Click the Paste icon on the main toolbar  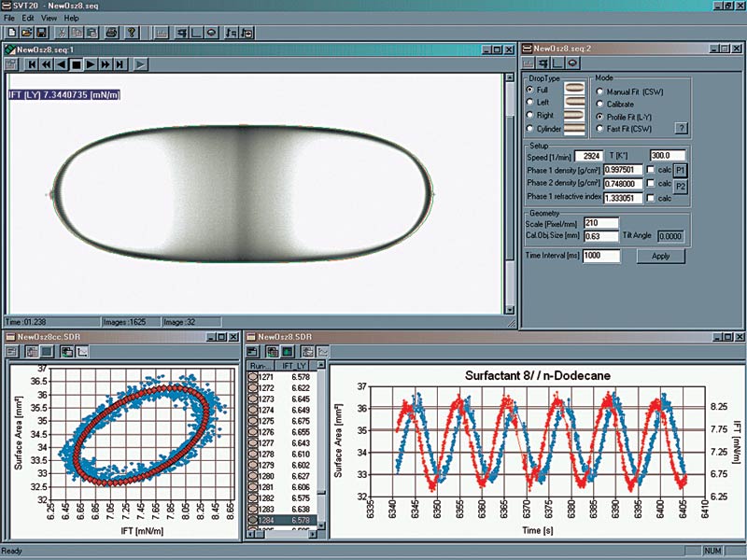[93, 32]
